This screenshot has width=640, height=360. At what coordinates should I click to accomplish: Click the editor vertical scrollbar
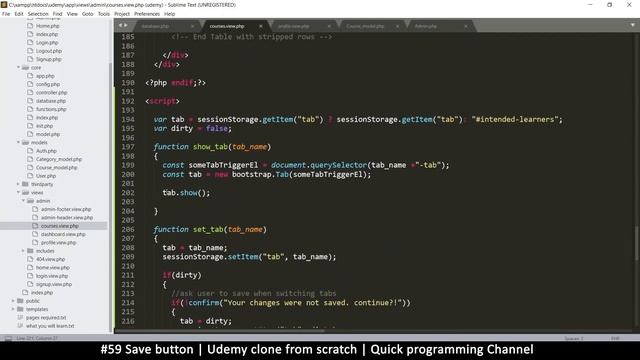pyautogui.click(x=637, y=243)
